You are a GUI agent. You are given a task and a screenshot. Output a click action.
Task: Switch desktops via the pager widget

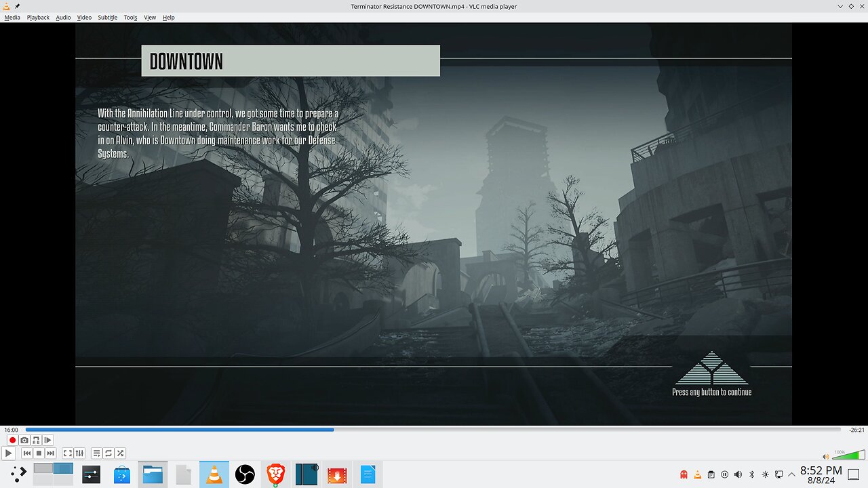[54, 474]
